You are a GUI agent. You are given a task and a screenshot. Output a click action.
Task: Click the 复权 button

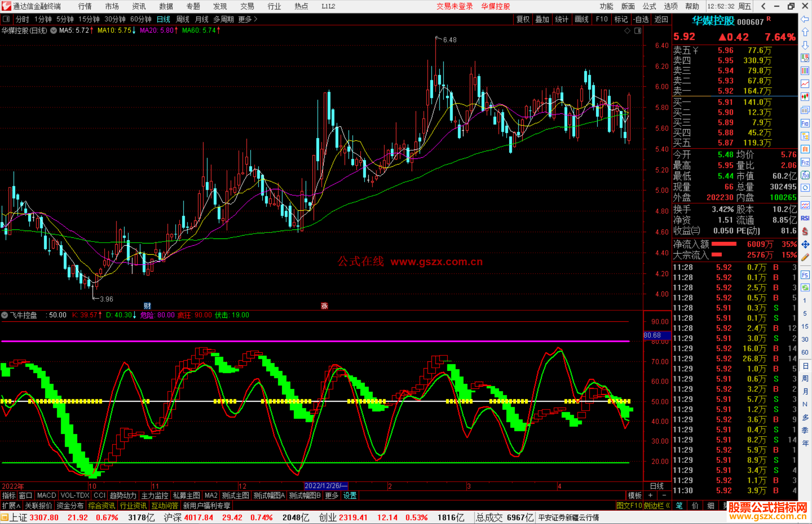pos(523,19)
